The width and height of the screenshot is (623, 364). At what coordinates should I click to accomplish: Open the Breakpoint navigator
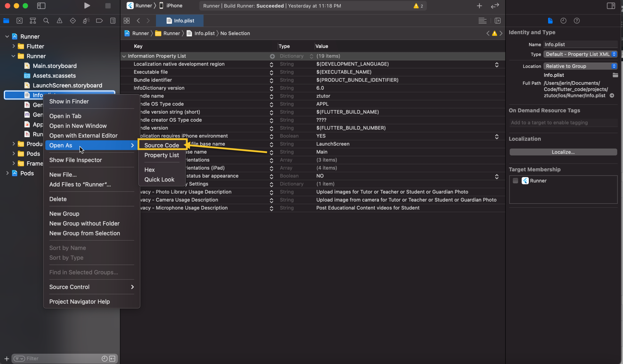[99, 21]
